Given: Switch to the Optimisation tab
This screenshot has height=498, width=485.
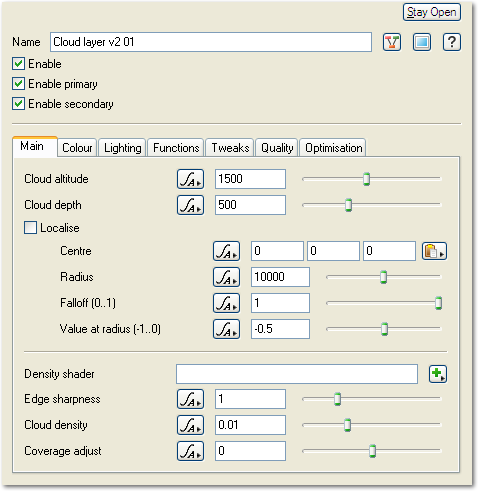Looking at the screenshot, I should click(x=333, y=148).
